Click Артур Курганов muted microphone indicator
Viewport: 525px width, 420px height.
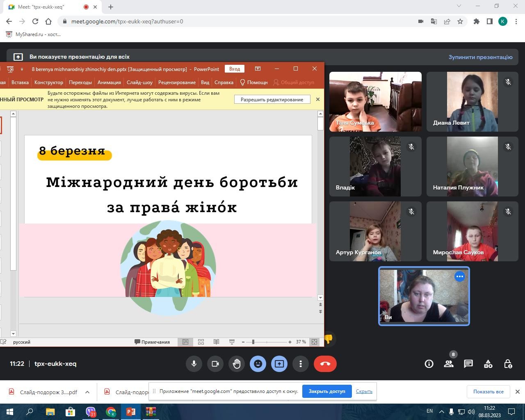(x=411, y=212)
